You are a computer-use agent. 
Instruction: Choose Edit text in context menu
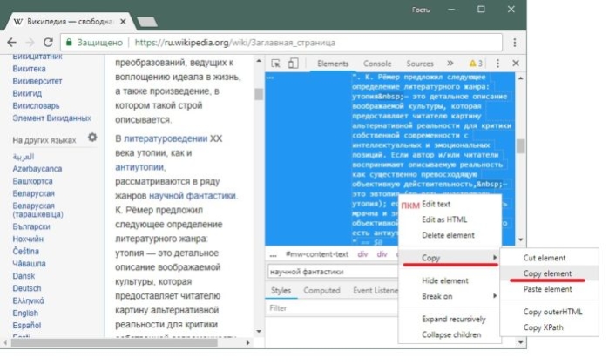(436, 204)
